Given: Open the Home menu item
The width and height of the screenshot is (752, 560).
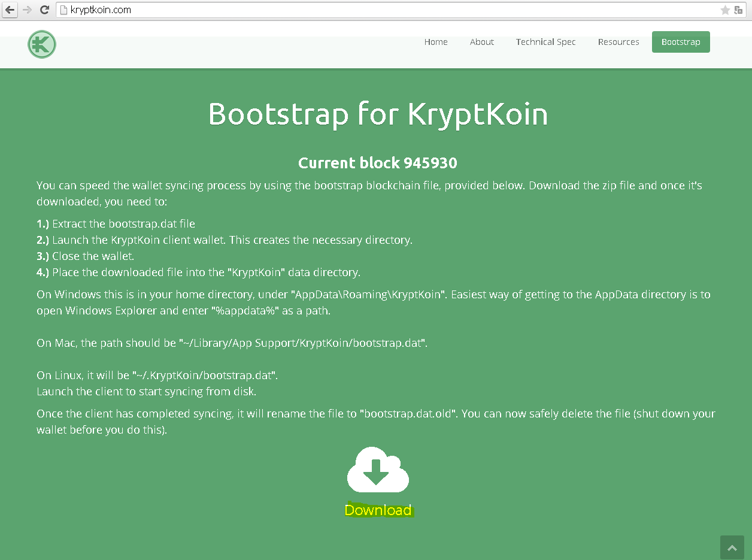Looking at the screenshot, I should click(436, 42).
